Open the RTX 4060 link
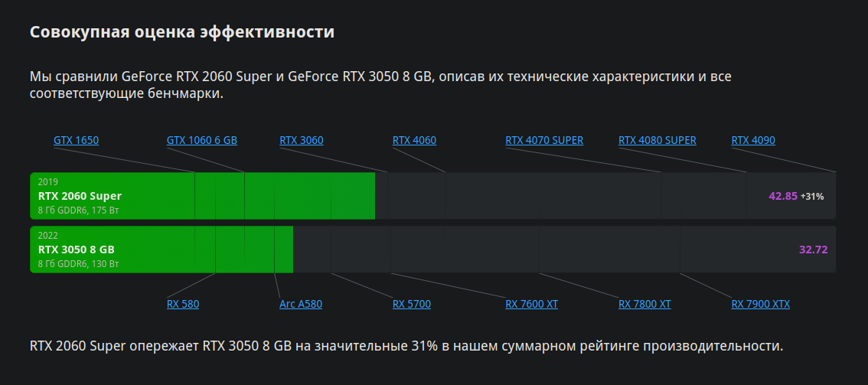The width and height of the screenshot is (868, 385). 415,141
